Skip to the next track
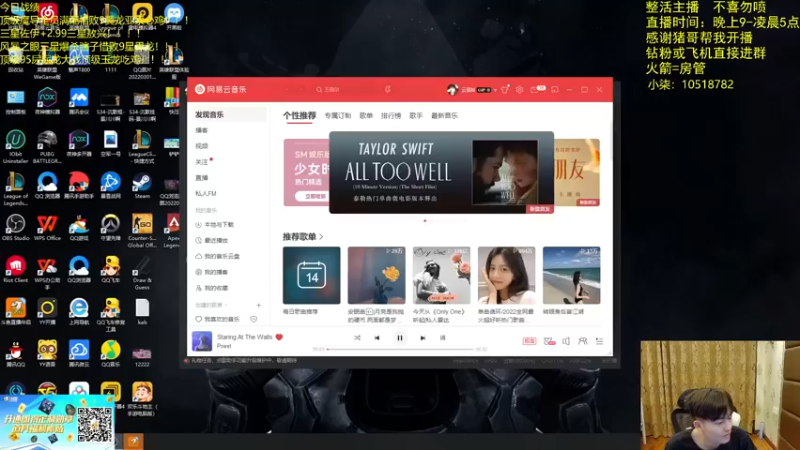 [x=422, y=338]
